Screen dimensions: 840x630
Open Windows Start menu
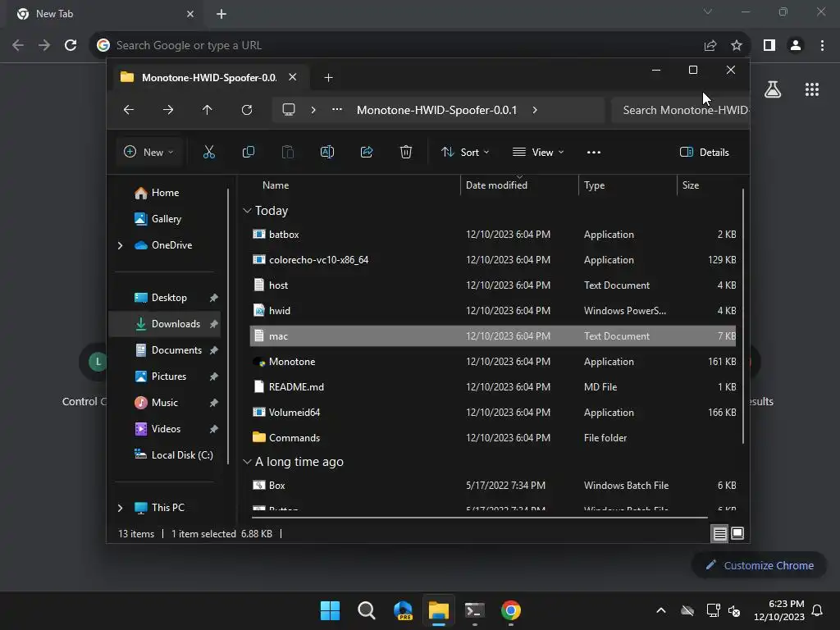[330, 610]
